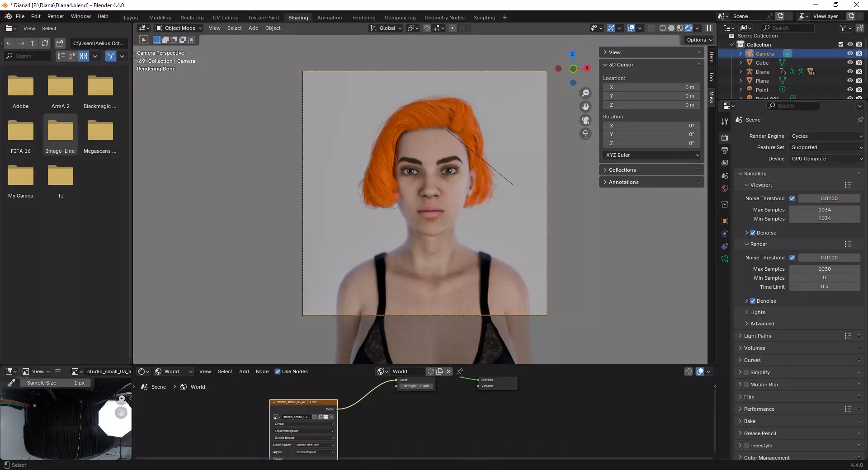Open Global transform orientation dropdown
This screenshot has width=868, height=470.
point(386,28)
